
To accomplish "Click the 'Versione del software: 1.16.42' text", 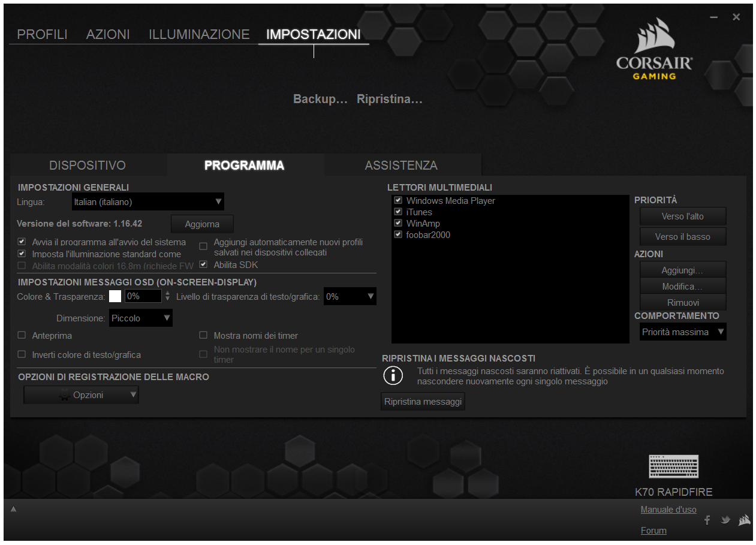I will (79, 224).
